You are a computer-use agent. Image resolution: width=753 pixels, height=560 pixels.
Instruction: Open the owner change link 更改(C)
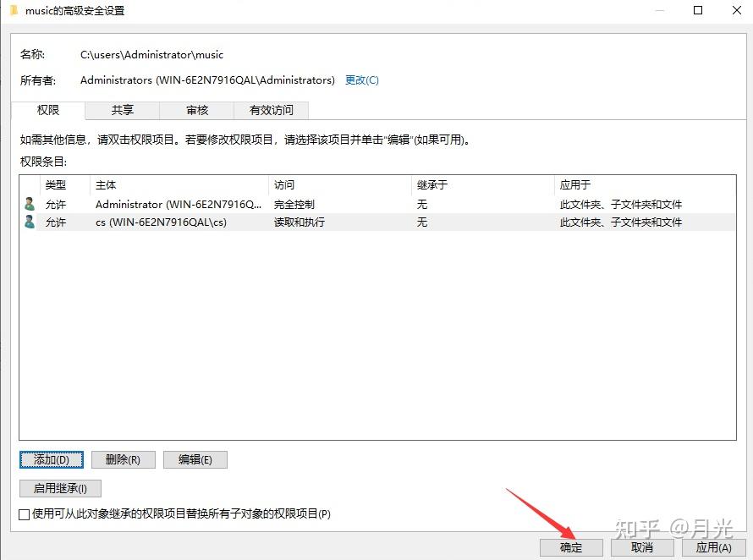tap(361, 80)
